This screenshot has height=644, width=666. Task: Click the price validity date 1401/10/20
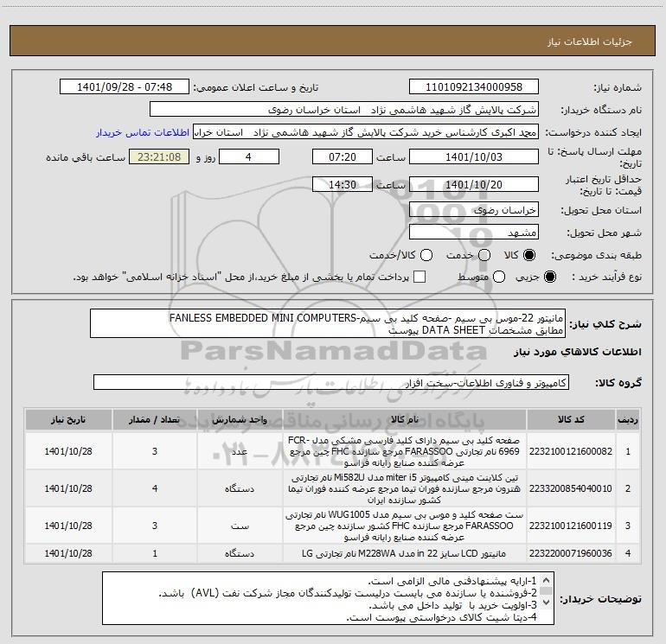click(x=474, y=184)
